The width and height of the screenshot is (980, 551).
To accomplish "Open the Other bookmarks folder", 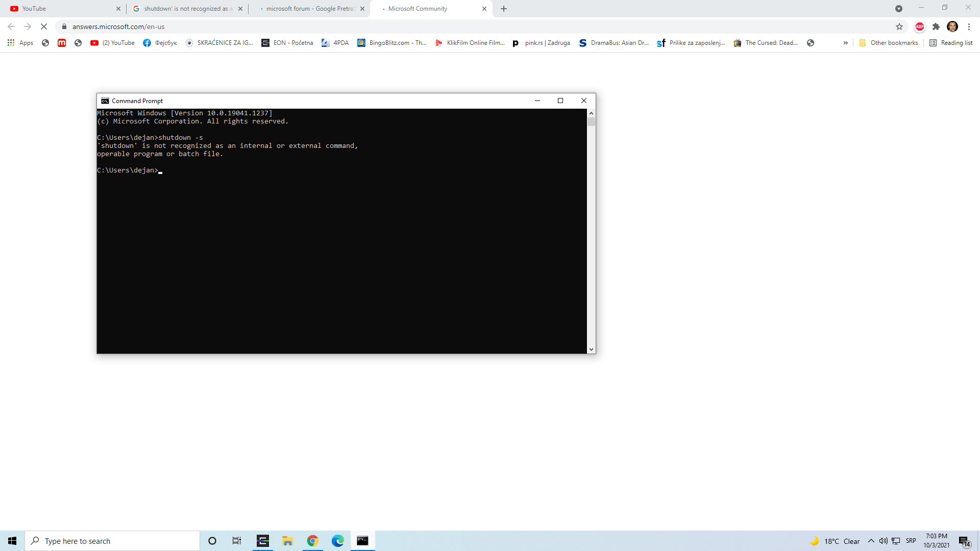I will [888, 43].
